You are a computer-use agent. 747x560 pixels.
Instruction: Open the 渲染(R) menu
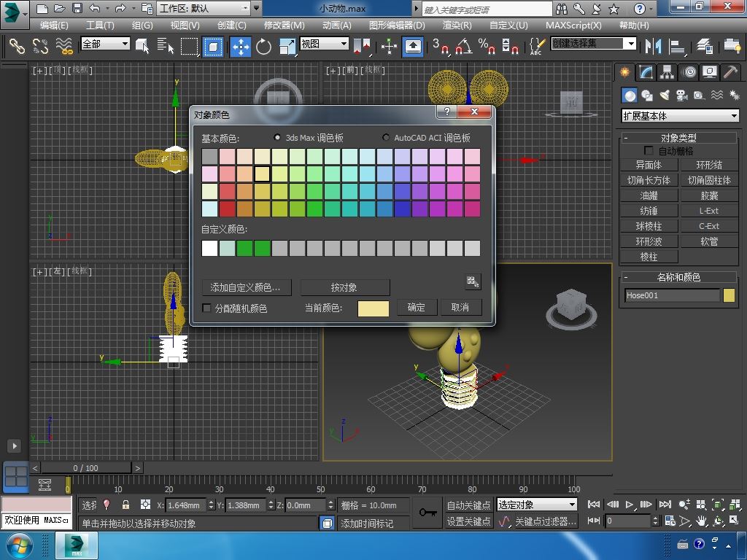(x=457, y=26)
